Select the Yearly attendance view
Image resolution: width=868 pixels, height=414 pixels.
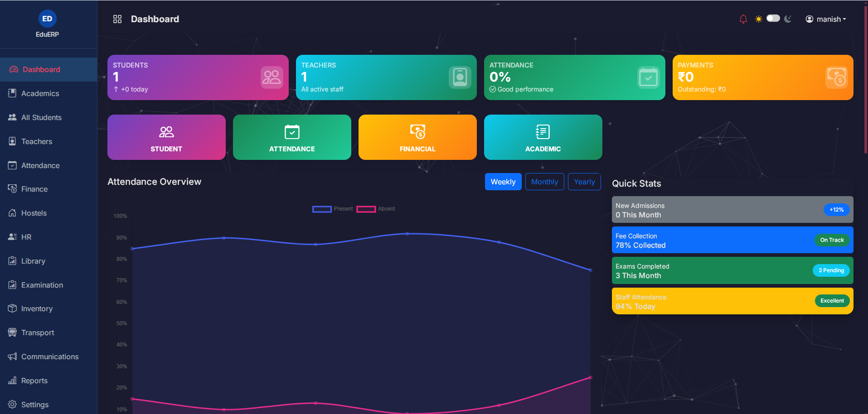584,182
